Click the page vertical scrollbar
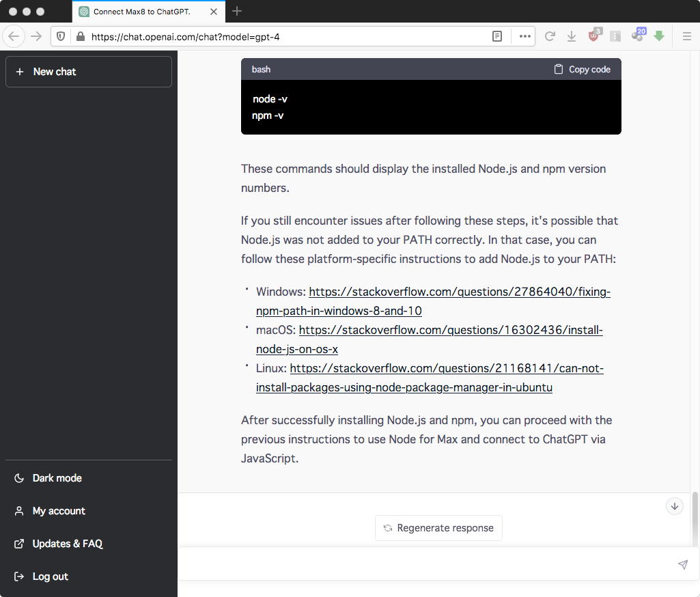 695,519
